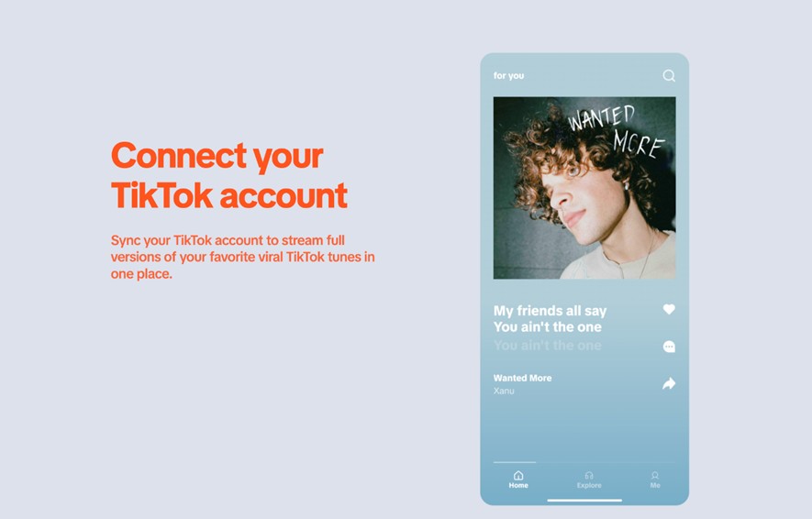Tap the home indicator bar
The image size is (812, 519).
(584, 501)
